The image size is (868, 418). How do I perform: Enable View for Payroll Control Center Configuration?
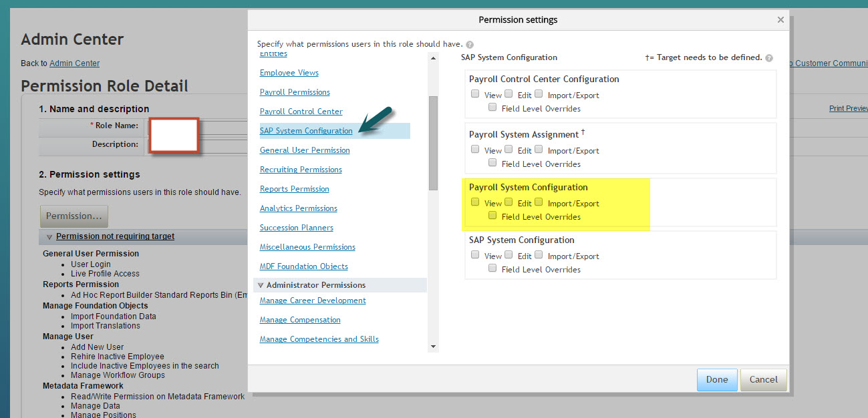(x=475, y=93)
